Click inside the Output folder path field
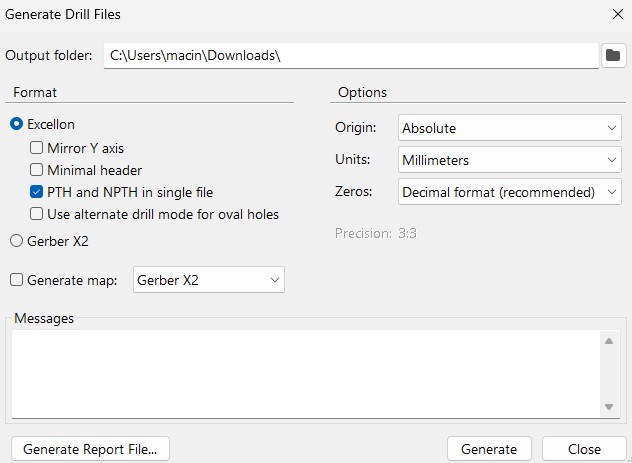Image resolution: width=632 pixels, height=463 pixels. point(350,55)
